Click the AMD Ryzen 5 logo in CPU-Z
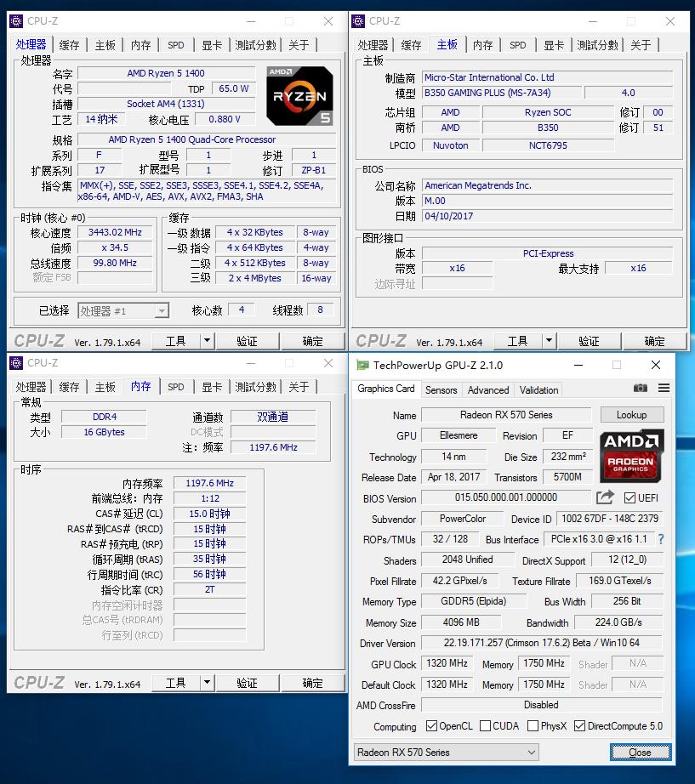This screenshot has width=695, height=784. point(299,95)
